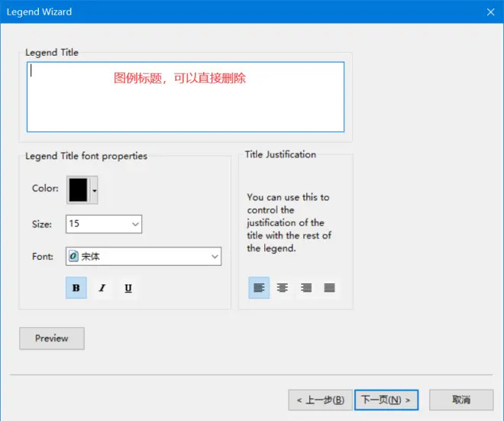Cancel the wizard with 取消

(x=461, y=400)
